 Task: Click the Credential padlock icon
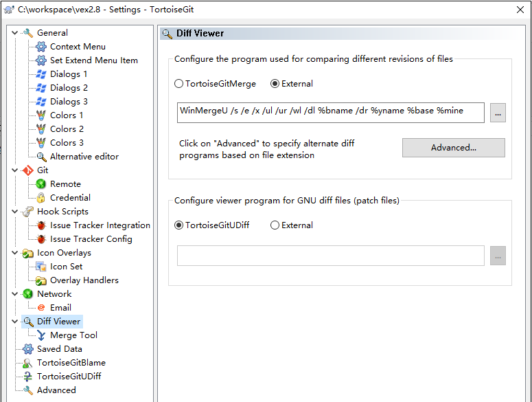(41, 198)
